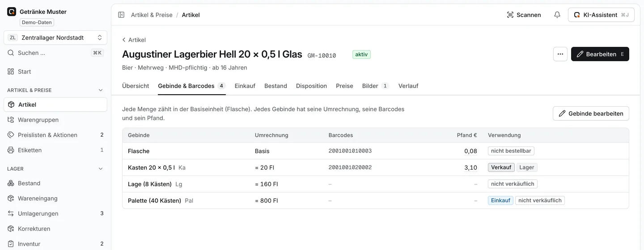Switch to the Preise tab

click(x=344, y=86)
